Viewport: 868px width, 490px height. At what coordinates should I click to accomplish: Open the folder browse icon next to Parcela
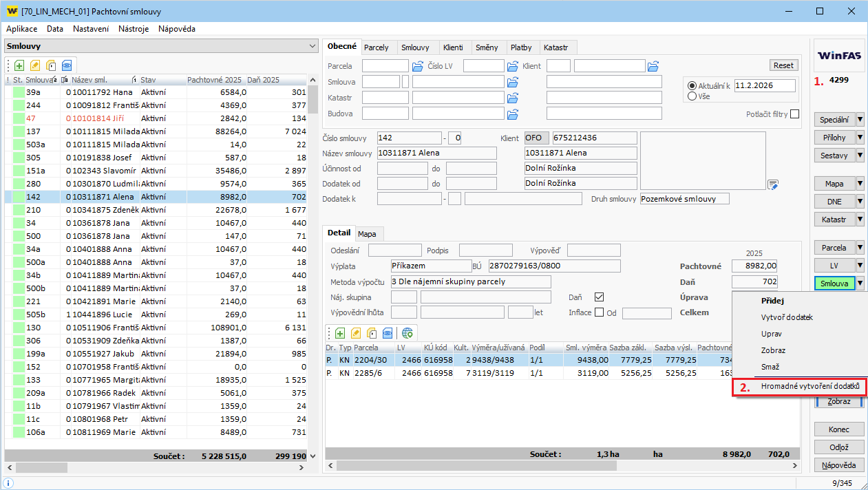[x=417, y=66]
